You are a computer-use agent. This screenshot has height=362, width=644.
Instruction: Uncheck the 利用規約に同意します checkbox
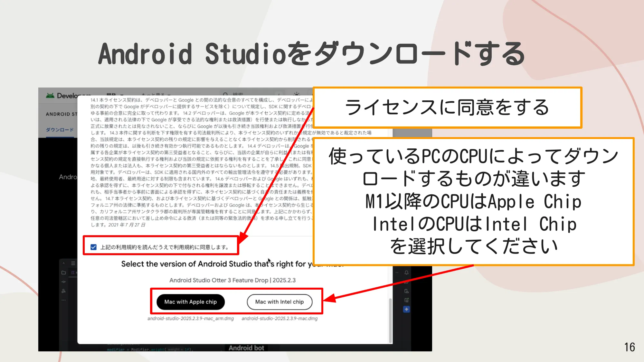93,248
